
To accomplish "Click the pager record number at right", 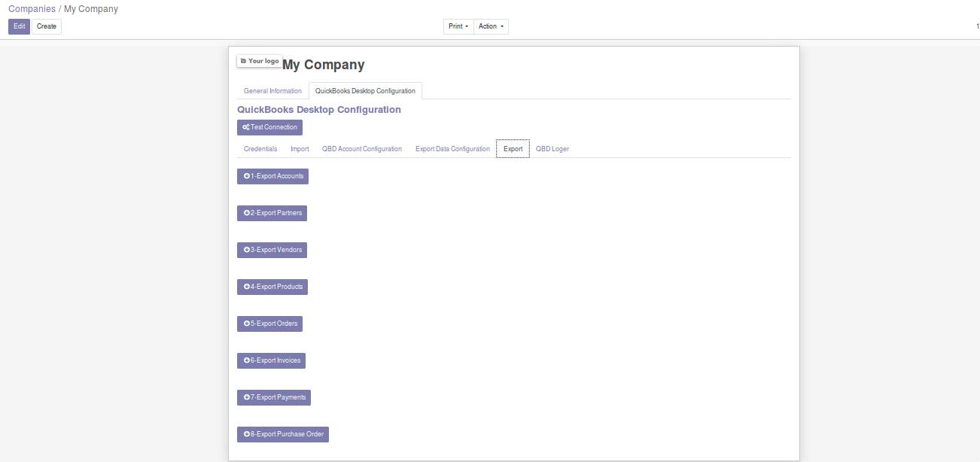I will tap(977, 26).
